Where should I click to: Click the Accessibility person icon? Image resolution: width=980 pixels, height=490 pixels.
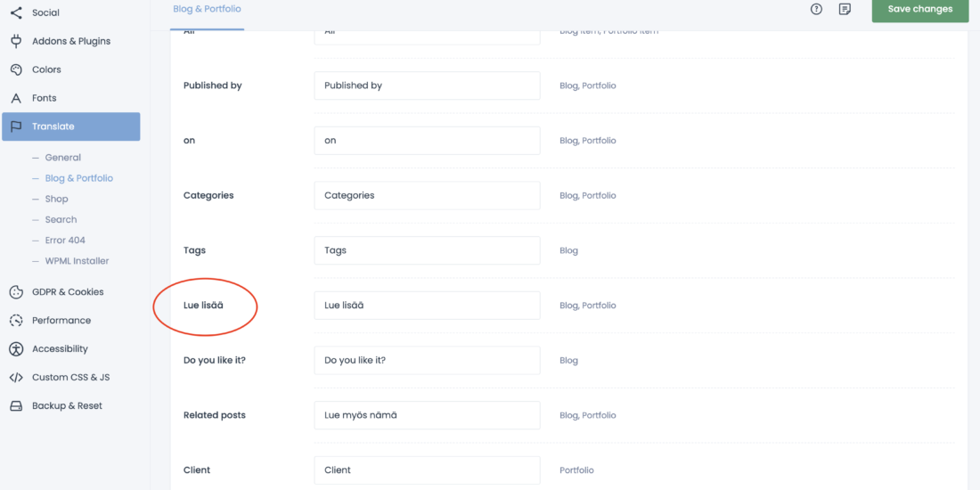16,349
